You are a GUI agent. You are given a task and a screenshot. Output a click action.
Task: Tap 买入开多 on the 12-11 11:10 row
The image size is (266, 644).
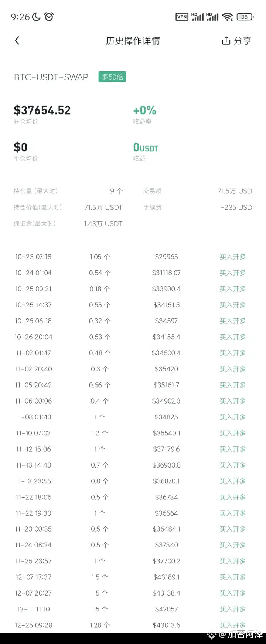coord(232,609)
